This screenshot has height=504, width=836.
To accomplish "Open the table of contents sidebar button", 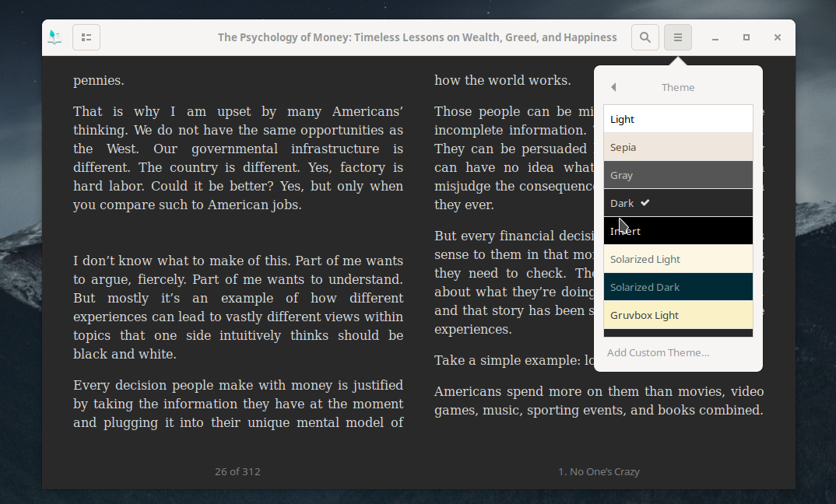I will [x=86, y=37].
